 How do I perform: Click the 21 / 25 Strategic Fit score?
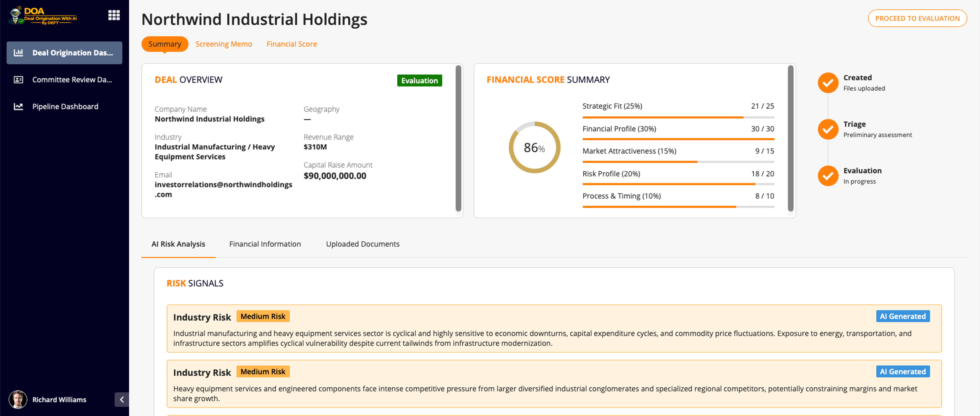point(762,106)
